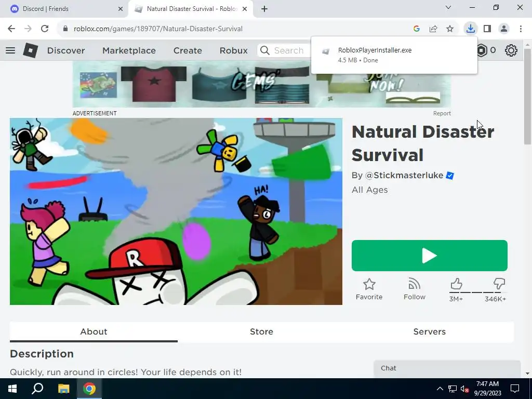The image size is (532, 399).
Task: Click the 3M+ likes count
Action: click(456, 299)
